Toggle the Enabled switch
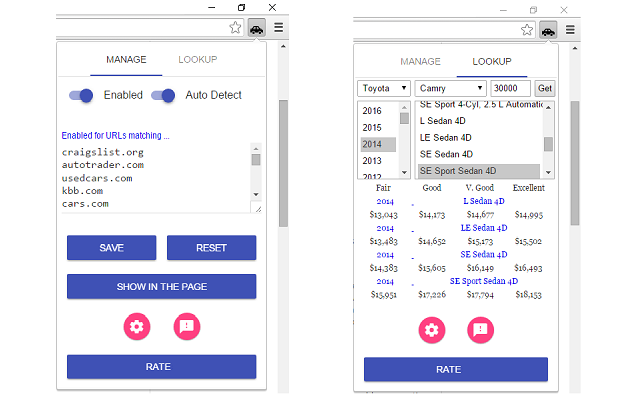Viewport: 640px width, 400px height. 82,95
